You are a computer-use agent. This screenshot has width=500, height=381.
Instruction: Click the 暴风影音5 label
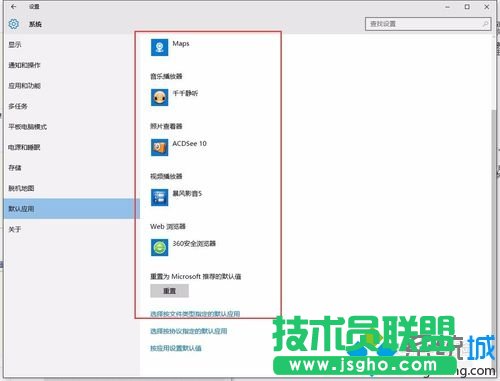(x=187, y=194)
